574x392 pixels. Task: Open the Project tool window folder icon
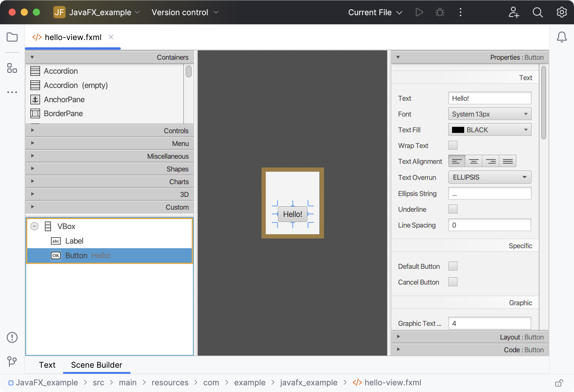pyautogui.click(x=12, y=37)
